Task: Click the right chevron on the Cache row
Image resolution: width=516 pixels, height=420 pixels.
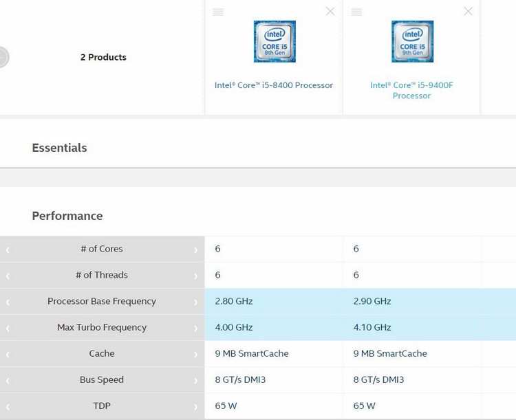Action: (x=195, y=355)
